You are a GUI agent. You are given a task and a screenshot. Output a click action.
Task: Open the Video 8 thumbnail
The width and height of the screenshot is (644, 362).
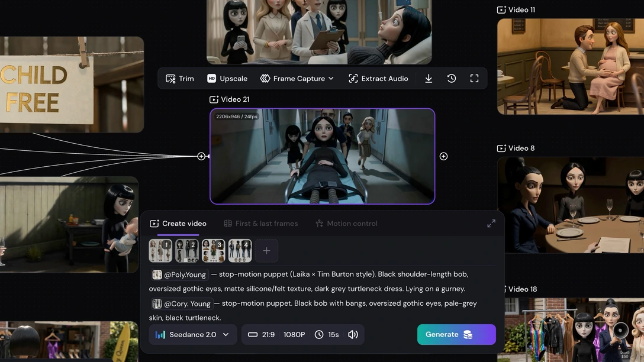[x=571, y=205]
